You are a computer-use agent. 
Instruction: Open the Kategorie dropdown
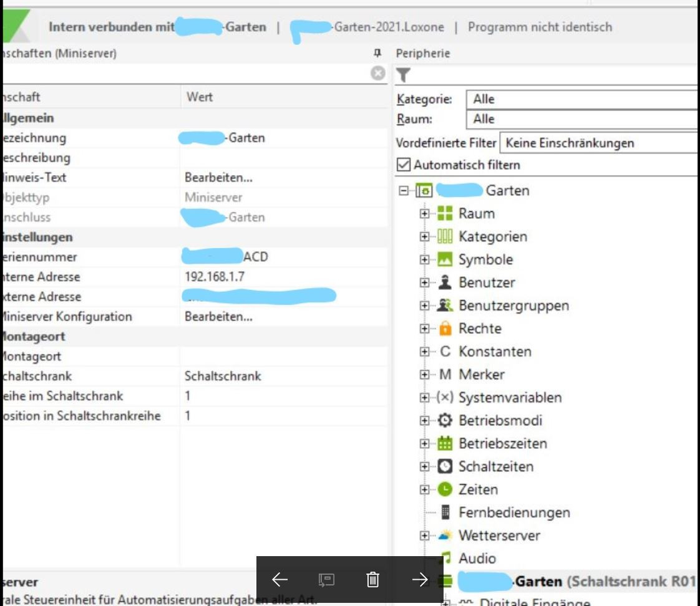pos(582,99)
